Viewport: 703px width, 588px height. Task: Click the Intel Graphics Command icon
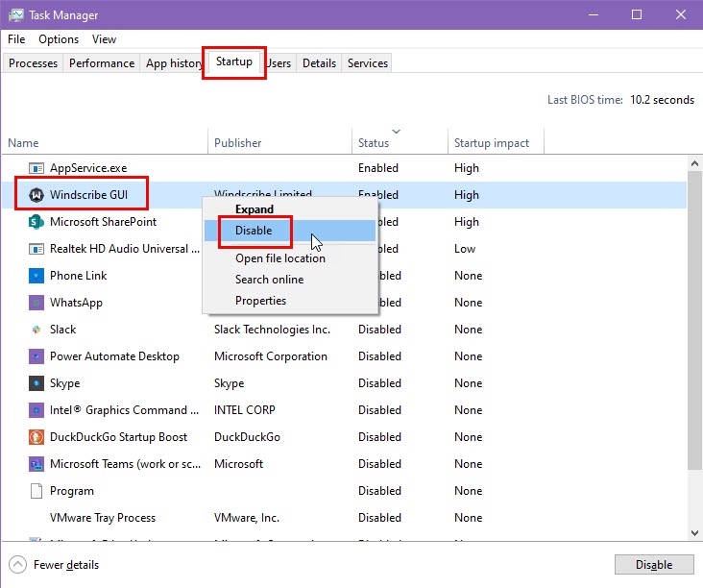[x=36, y=410]
